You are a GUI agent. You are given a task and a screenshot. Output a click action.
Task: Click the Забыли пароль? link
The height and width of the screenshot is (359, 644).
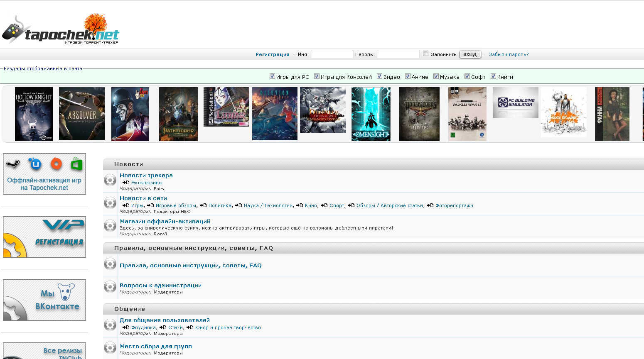pyautogui.click(x=509, y=54)
